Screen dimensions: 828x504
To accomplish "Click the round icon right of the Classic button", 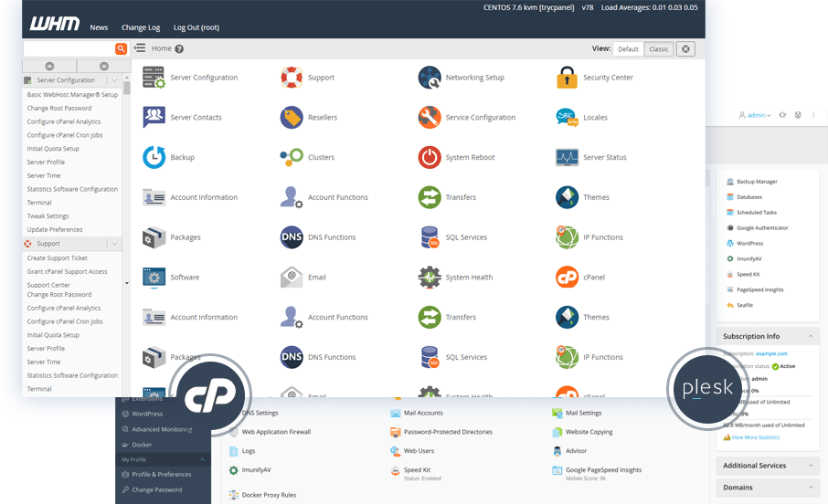I will point(685,49).
